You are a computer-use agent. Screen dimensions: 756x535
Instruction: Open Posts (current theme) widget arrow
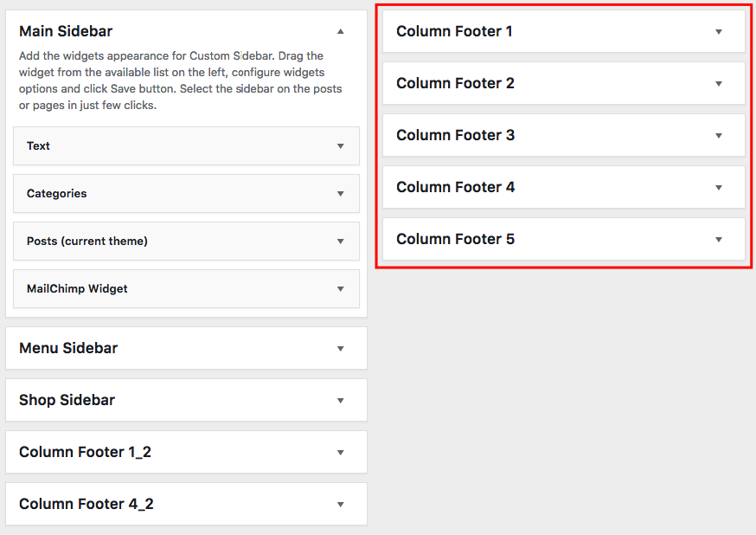pyautogui.click(x=341, y=242)
